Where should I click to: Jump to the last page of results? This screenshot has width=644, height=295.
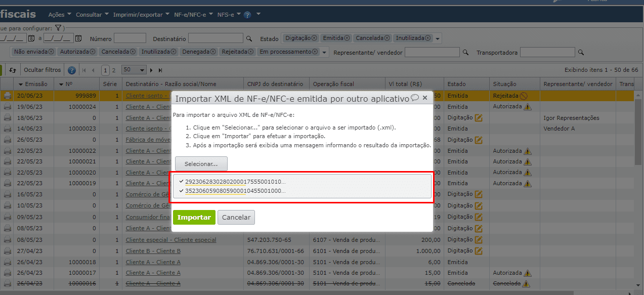tap(160, 70)
